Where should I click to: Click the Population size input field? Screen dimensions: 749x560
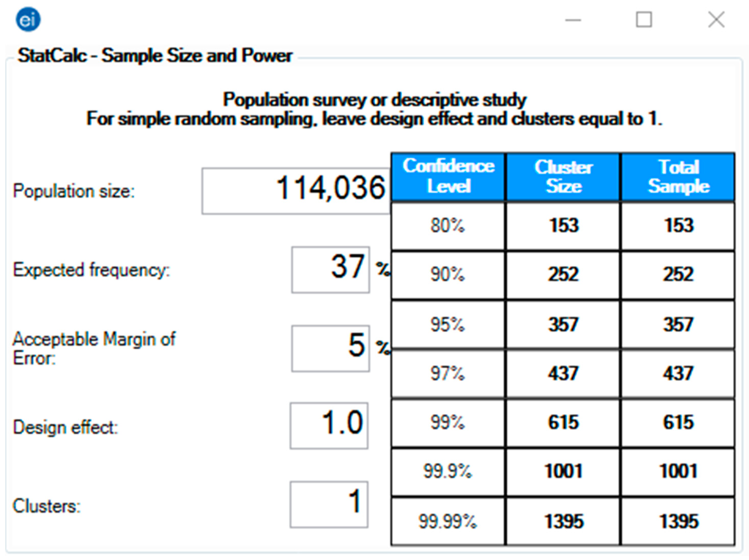click(296, 191)
